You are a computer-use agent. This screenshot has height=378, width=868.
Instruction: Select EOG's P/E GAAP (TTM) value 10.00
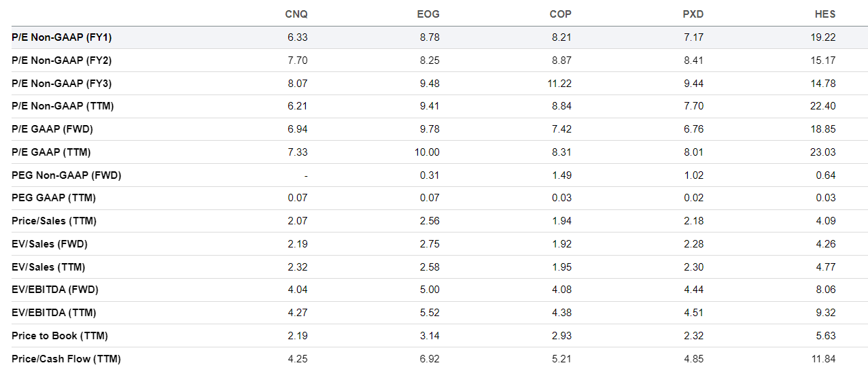[428, 152]
